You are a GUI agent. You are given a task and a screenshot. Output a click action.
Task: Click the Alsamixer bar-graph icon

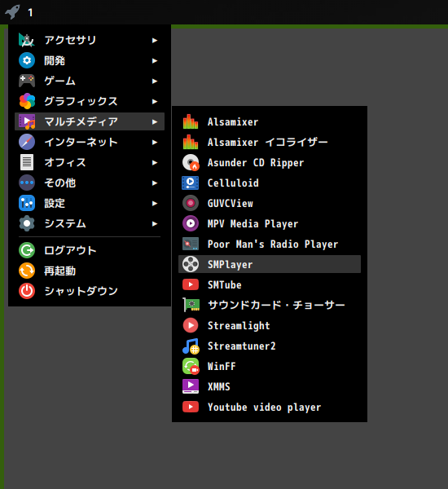[191, 121]
